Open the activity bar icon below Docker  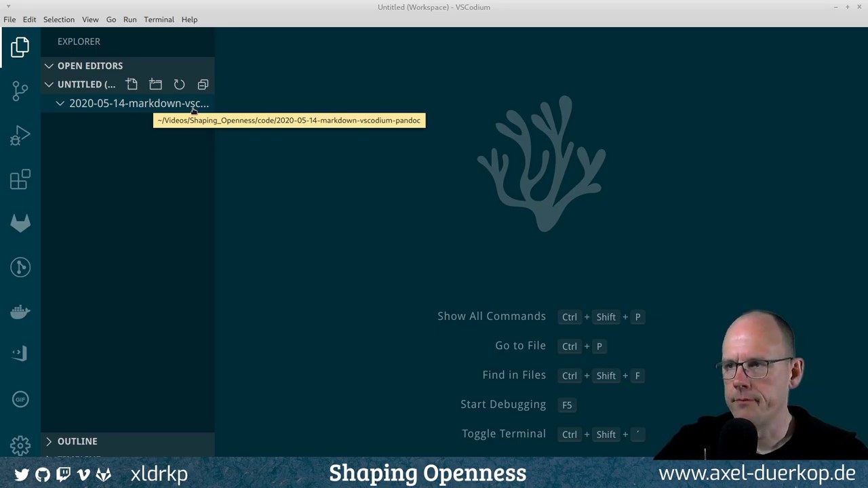point(20,353)
